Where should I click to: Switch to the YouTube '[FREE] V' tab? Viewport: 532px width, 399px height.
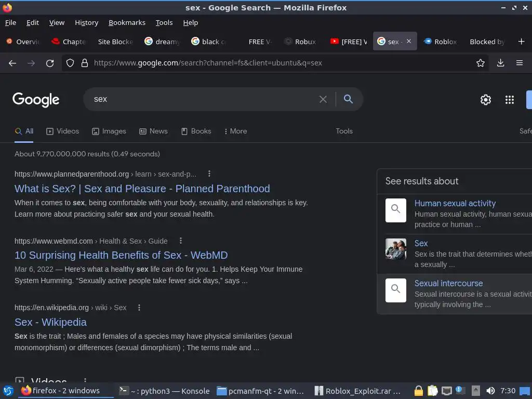tap(349, 42)
